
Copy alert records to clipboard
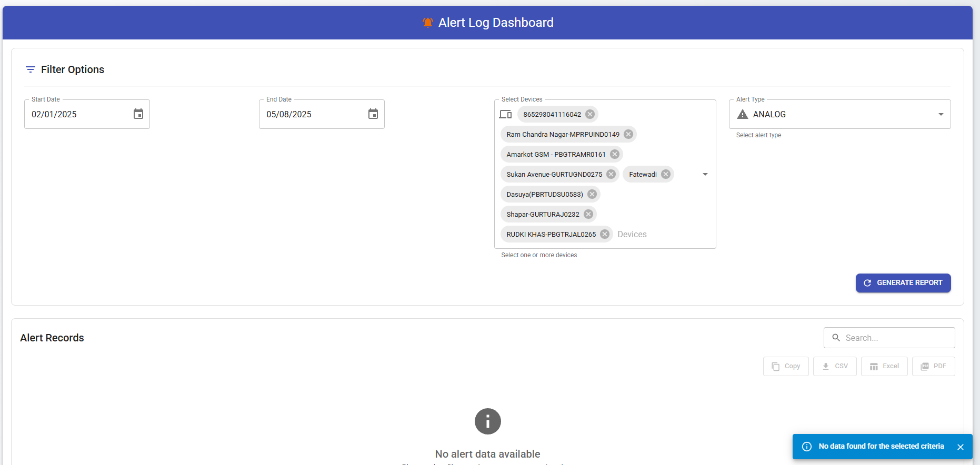tap(786, 366)
